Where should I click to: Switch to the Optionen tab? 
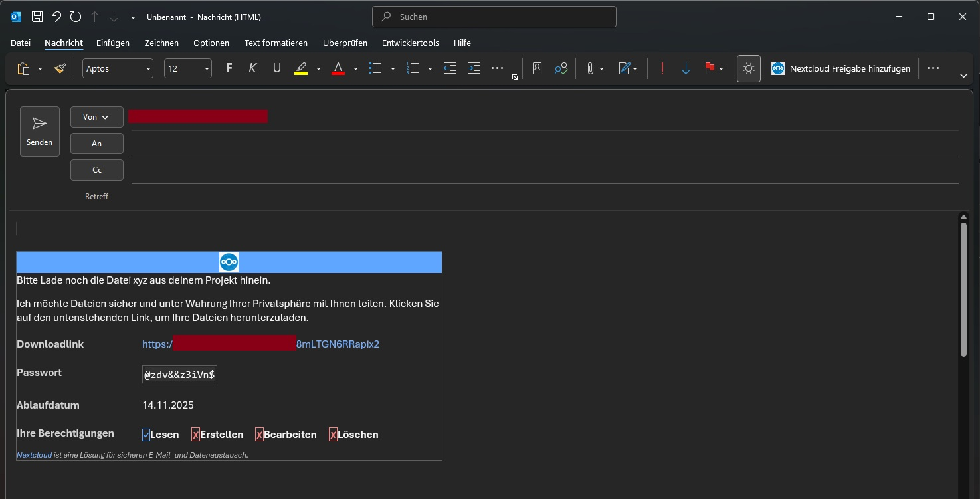pyautogui.click(x=211, y=43)
